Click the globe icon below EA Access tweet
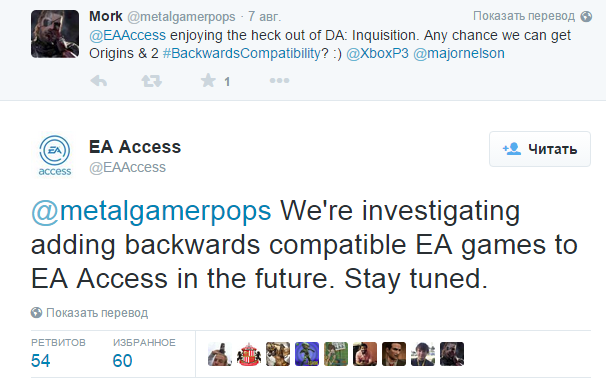Viewport: 606px width, 385px height. [36, 312]
